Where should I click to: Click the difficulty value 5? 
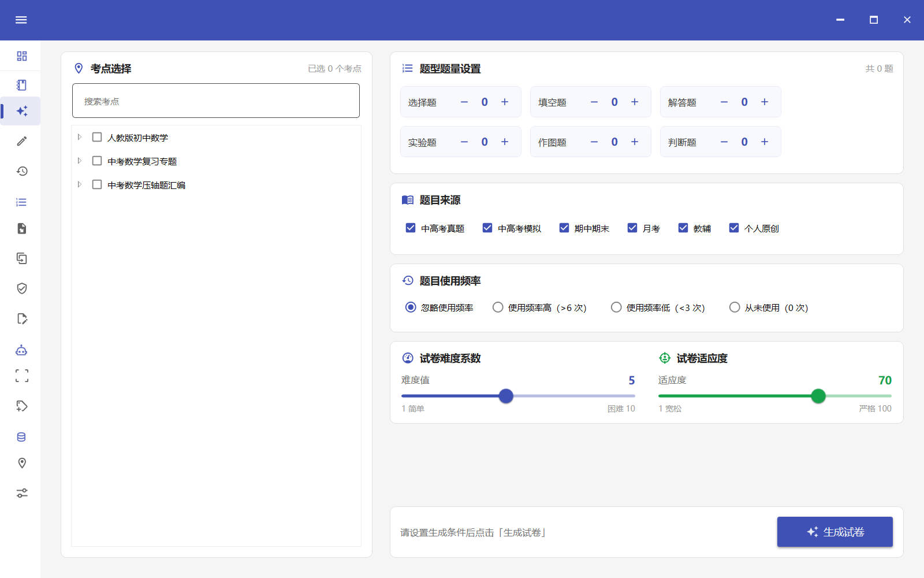(x=632, y=380)
